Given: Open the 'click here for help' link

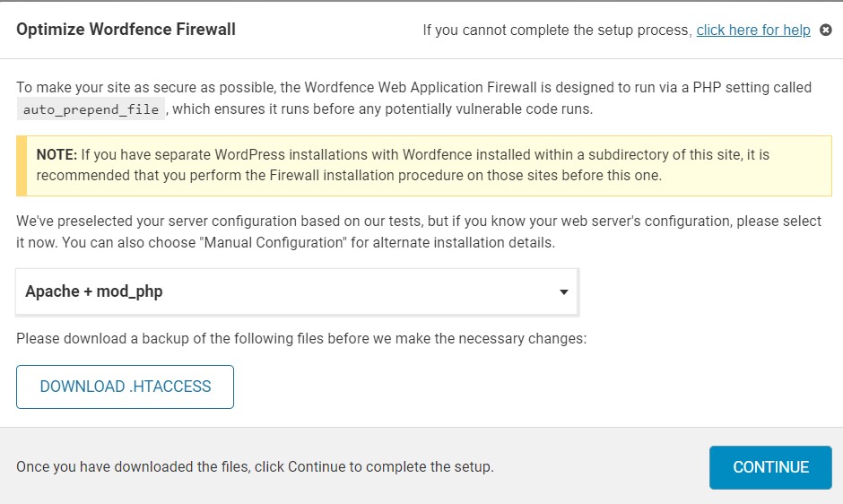Looking at the screenshot, I should tap(753, 30).
